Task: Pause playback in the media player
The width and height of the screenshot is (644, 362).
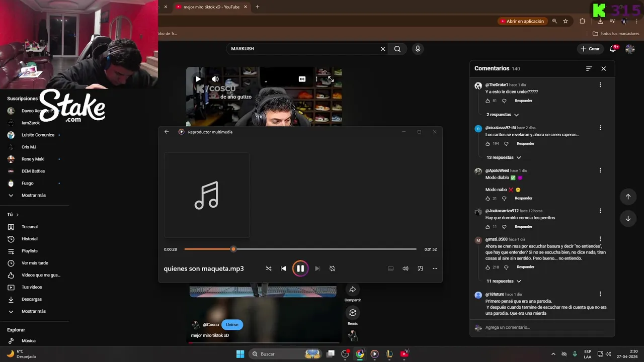Action: [x=300, y=268]
